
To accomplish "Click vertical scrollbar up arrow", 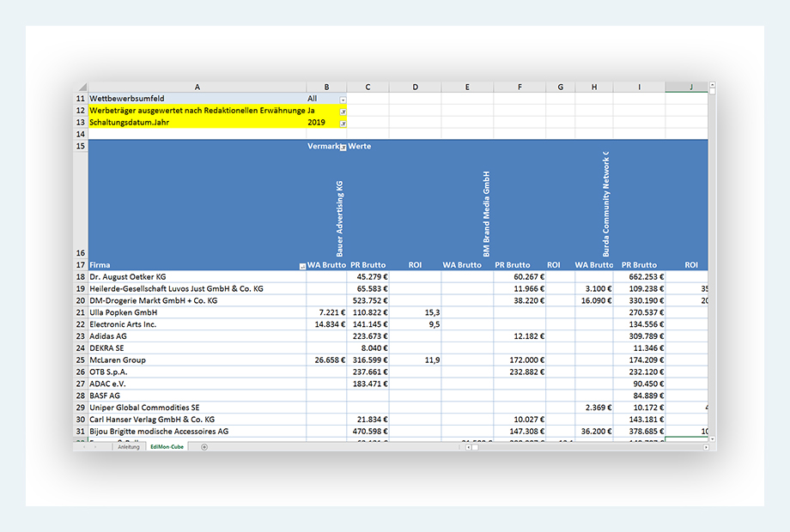I will click(712, 85).
